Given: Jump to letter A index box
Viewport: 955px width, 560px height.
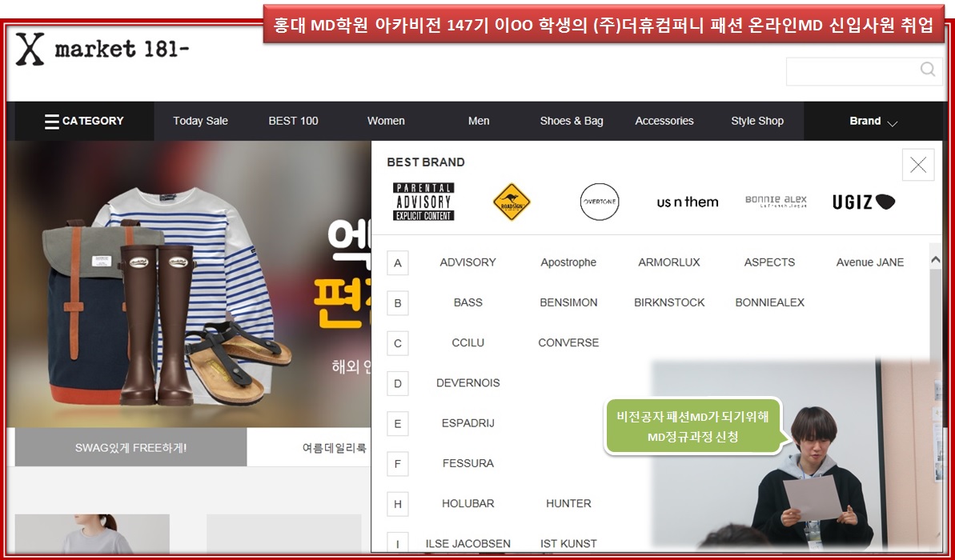Looking at the screenshot, I should click(x=398, y=263).
